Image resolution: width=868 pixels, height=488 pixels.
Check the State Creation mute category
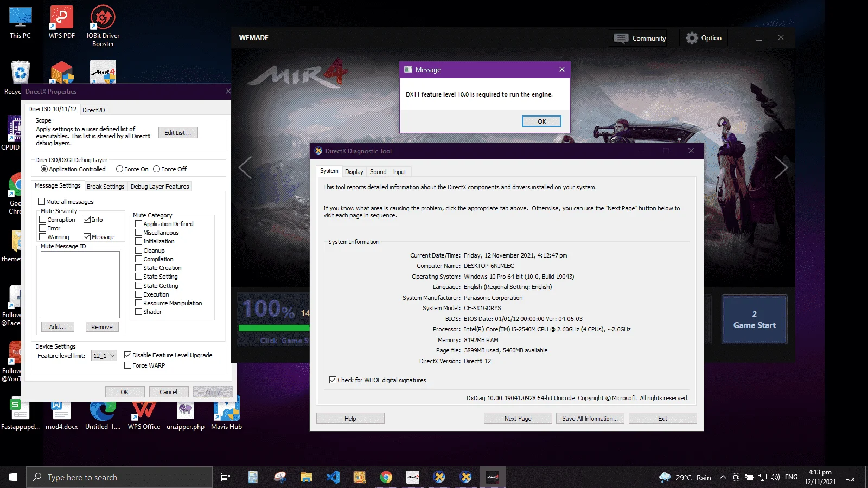138,268
